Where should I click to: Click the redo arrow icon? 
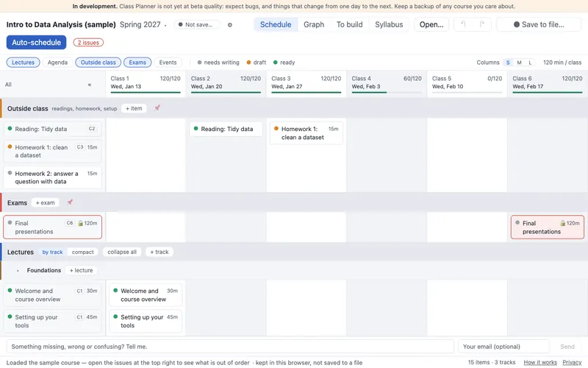(x=482, y=24)
